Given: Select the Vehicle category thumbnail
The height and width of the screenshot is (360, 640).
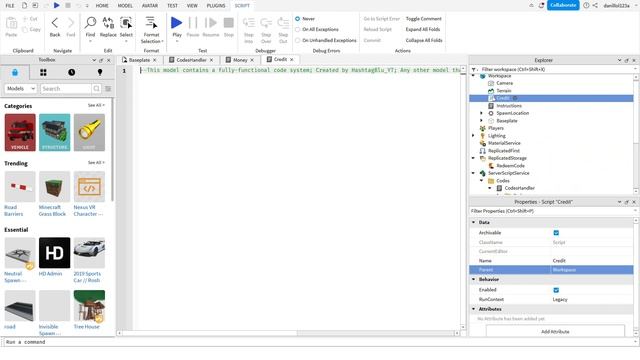Looking at the screenshot, I should point(20,132).
